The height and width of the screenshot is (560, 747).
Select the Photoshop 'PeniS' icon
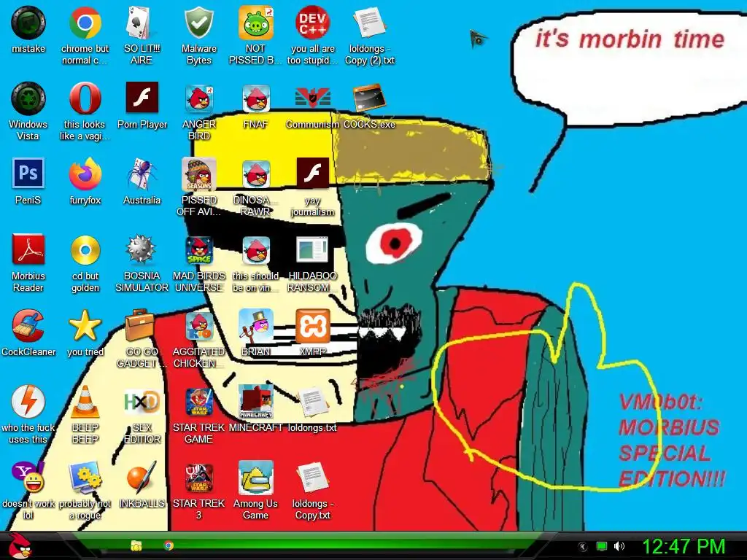tap(28, 174)
